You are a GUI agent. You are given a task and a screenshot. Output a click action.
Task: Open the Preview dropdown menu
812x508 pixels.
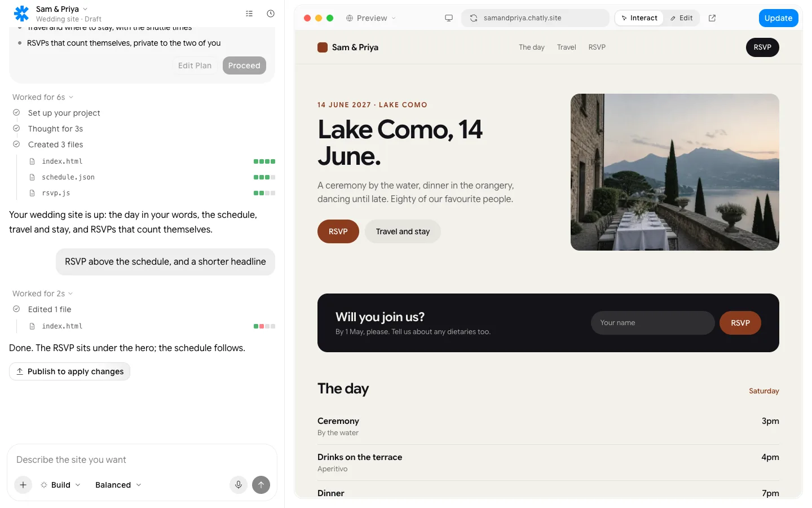point(371,18)
